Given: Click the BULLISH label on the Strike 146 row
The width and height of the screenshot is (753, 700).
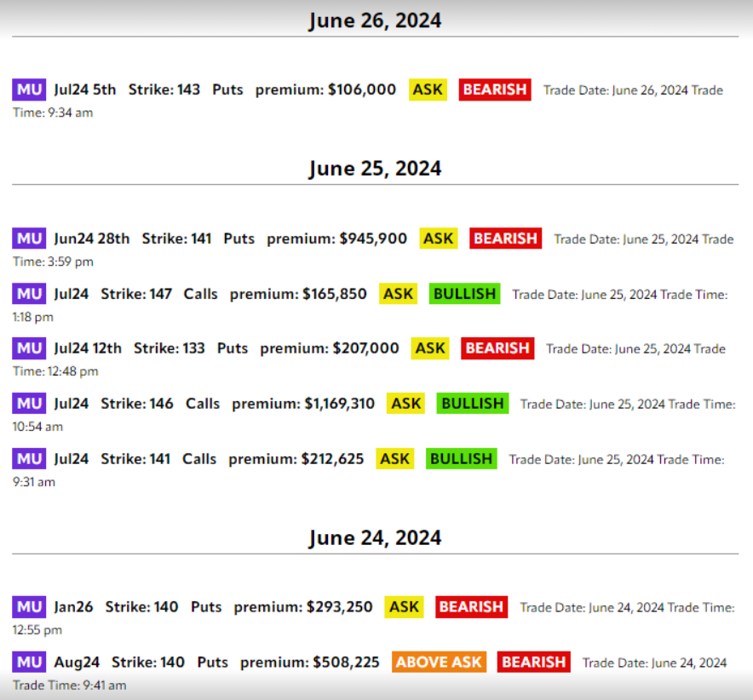Looking at the screenshot, I should coord(473,404).
